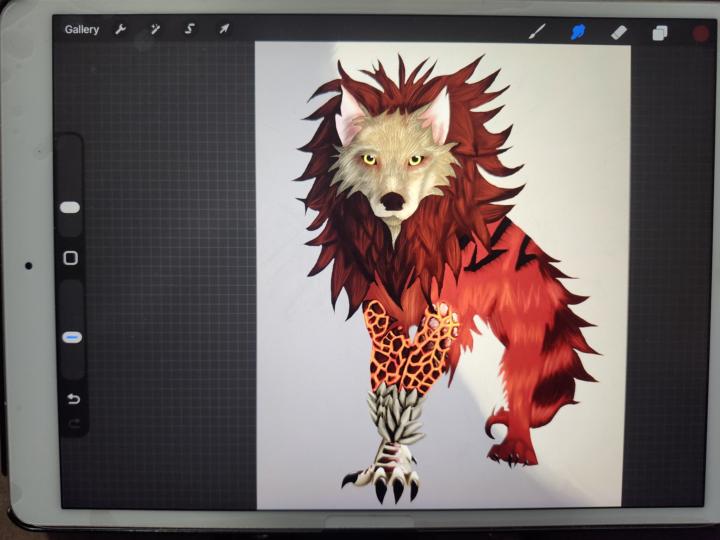
Task: Select the Paint brush tool
Action: coord(537,32)
